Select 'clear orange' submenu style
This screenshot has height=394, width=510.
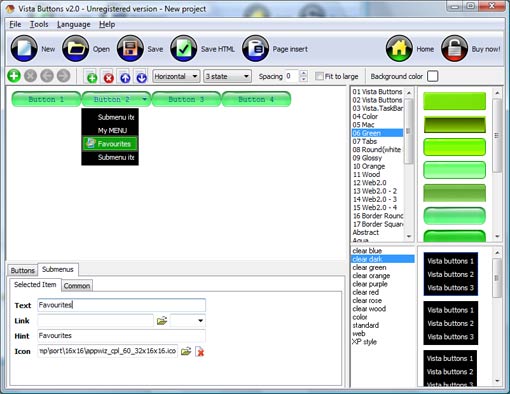(x=383, y=276)
